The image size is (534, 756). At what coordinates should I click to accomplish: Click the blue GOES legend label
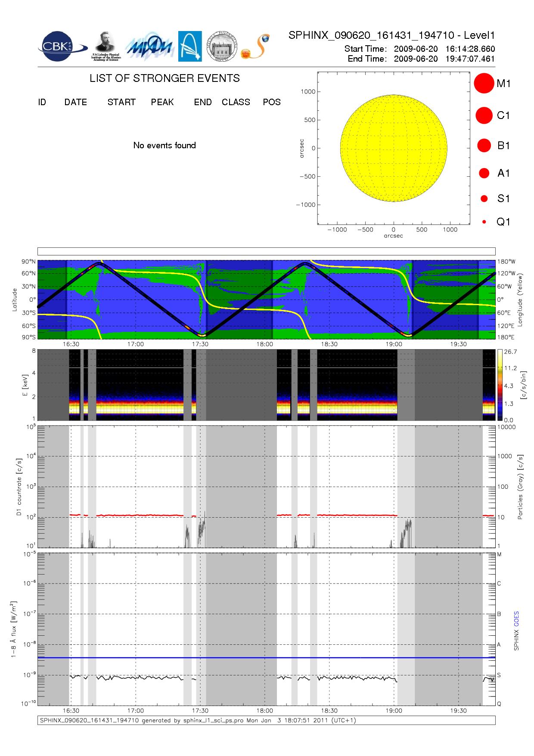click(516, 619)
